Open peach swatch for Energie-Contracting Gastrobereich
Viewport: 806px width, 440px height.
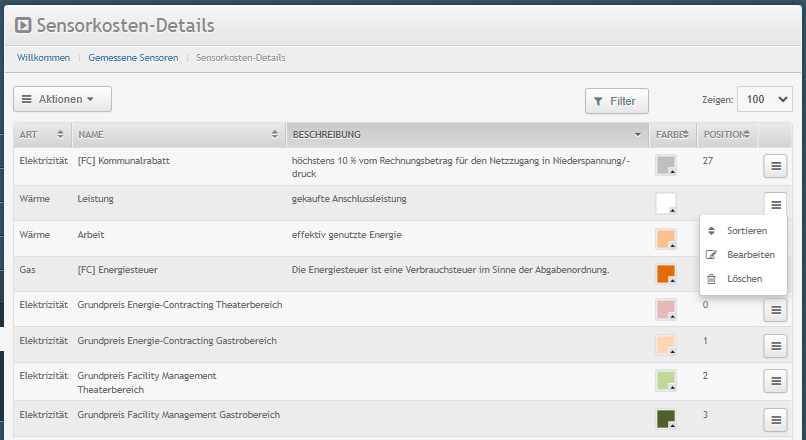point(666,345)
